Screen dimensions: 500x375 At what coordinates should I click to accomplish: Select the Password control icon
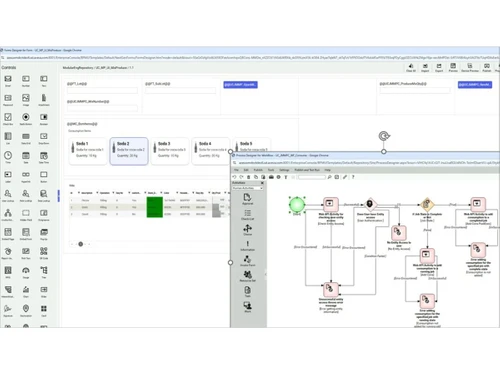8,98
